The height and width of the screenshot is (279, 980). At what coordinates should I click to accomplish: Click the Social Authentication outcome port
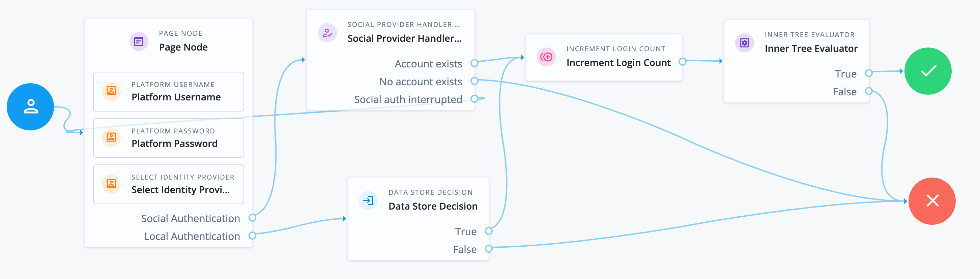coord(252,218)
